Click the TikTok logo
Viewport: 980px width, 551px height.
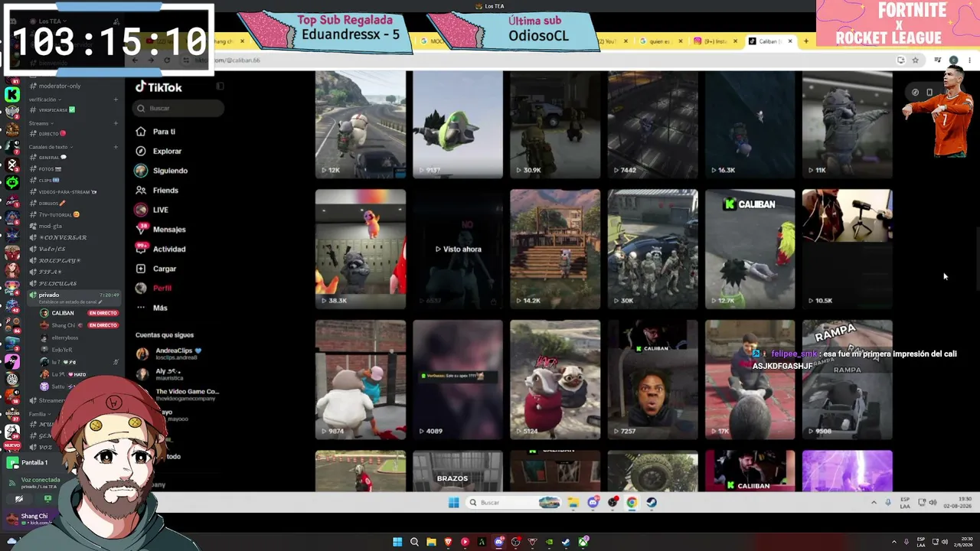[158, 87]
